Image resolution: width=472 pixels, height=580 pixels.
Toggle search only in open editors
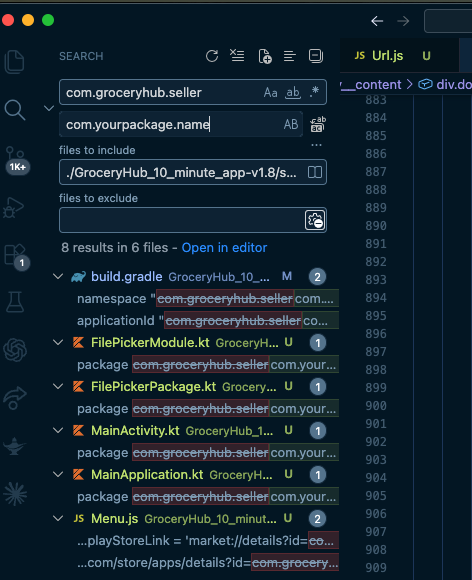tap(315, 172)
